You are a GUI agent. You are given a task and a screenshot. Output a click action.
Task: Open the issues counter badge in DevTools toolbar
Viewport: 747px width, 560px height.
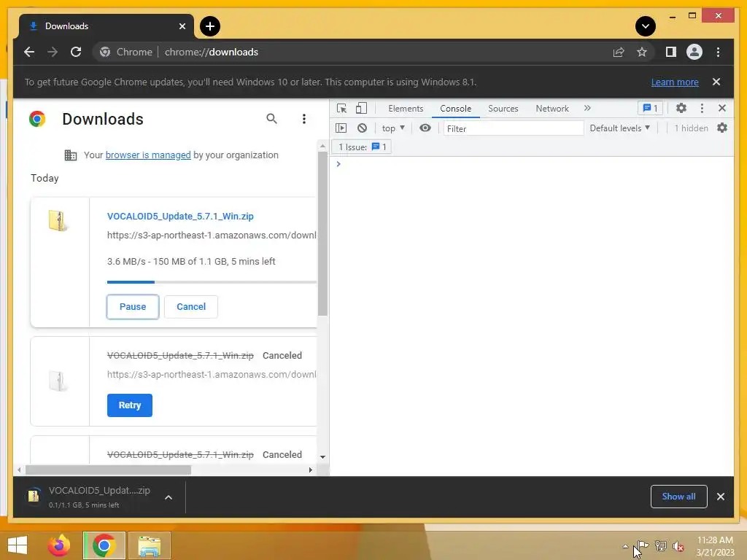[650, 108]
